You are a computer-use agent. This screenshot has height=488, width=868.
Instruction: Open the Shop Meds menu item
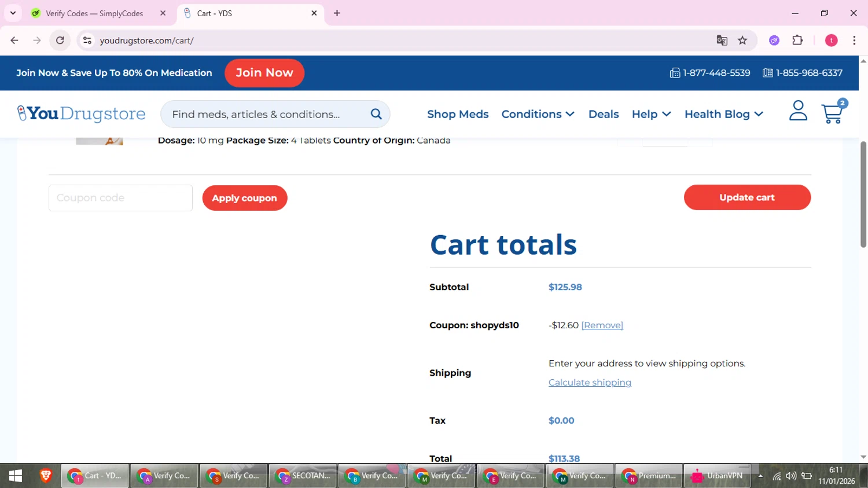coord(458,114)
